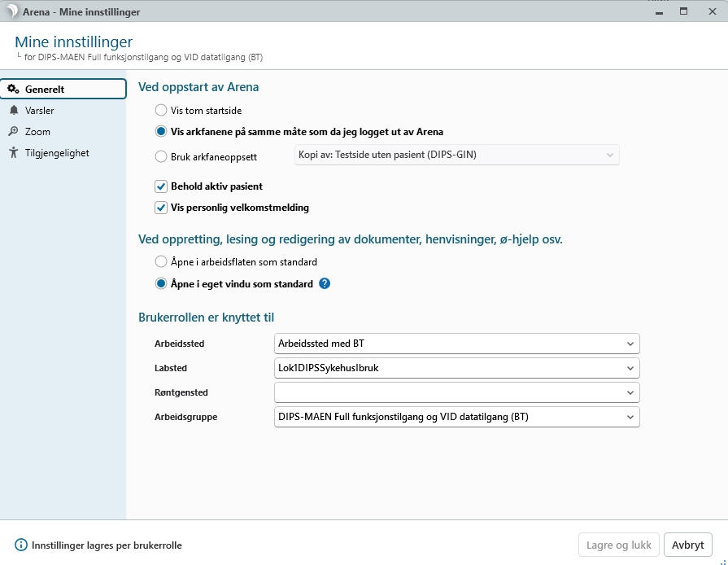
Task: Select Åpne i arbeidsflaten som standard
Action: click(x=161, y=262)
